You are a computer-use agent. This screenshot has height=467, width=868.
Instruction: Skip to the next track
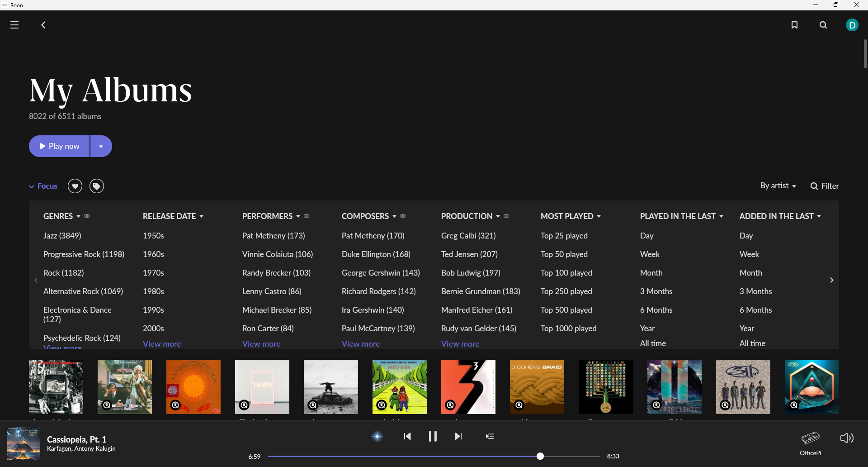tap(458, 436)
